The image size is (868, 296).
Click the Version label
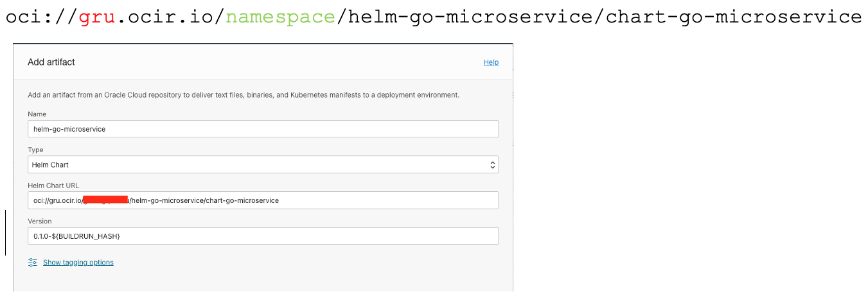[40, 222]
